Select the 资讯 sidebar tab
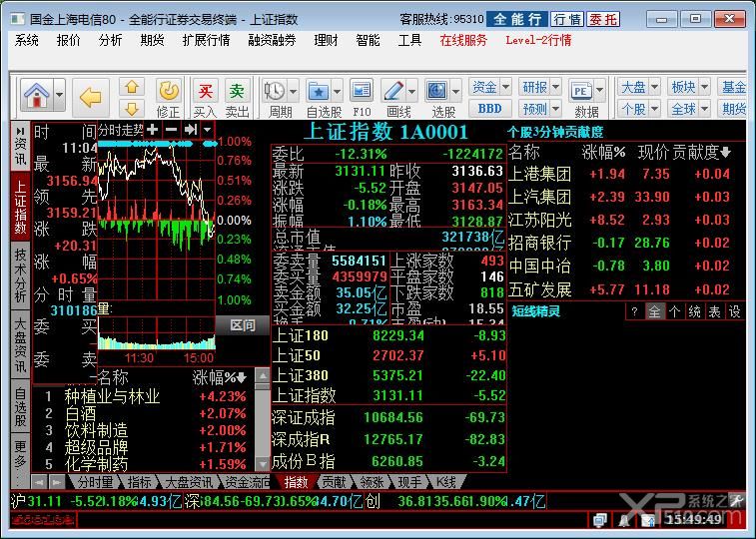The height and width of the screenshot is (539, 756). click(20, 146)
